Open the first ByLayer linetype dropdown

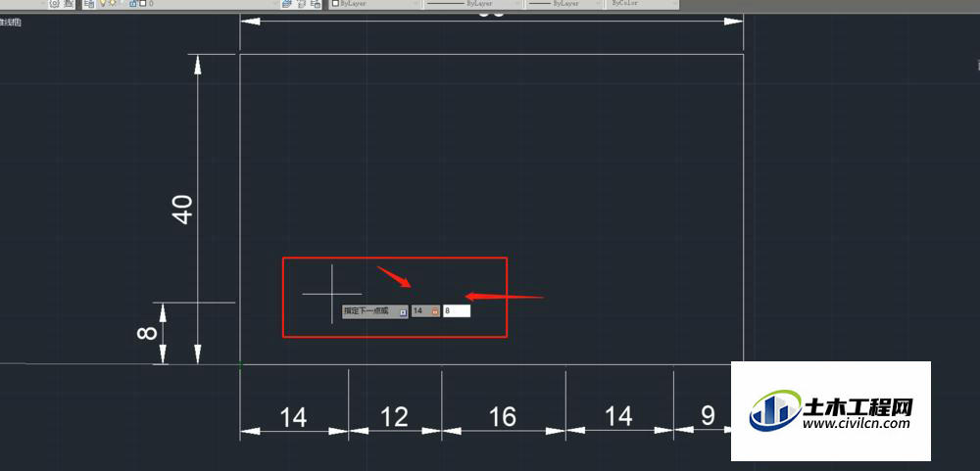point(473,4)
